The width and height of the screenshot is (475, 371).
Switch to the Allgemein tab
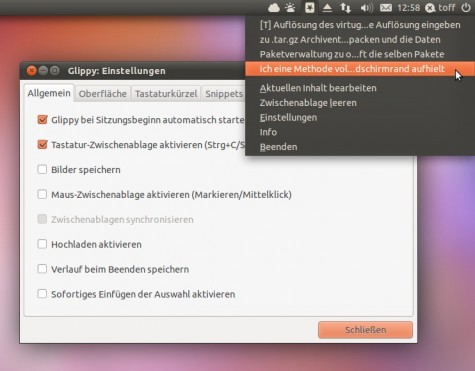(49, 93)
